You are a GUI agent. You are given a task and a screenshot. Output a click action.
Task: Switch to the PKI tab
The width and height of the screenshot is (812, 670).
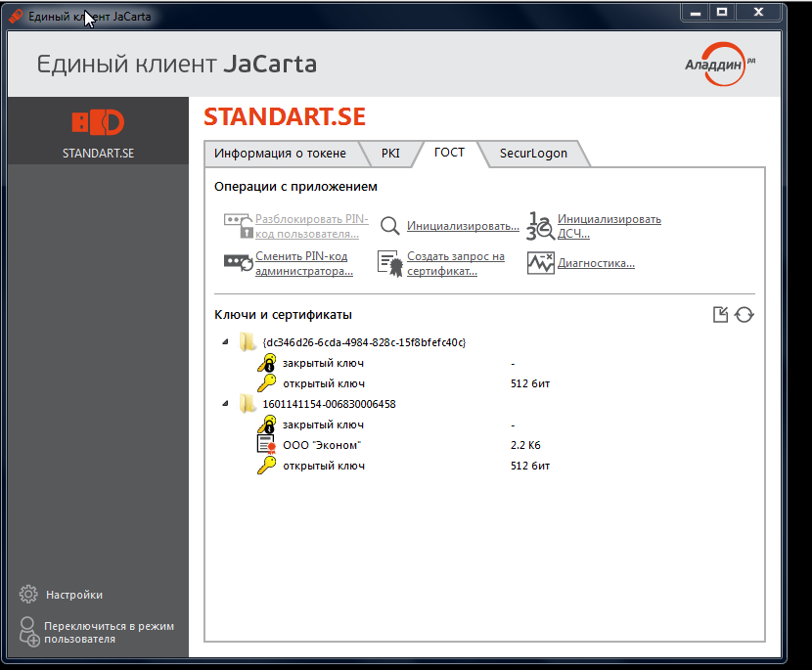(390, 154)
